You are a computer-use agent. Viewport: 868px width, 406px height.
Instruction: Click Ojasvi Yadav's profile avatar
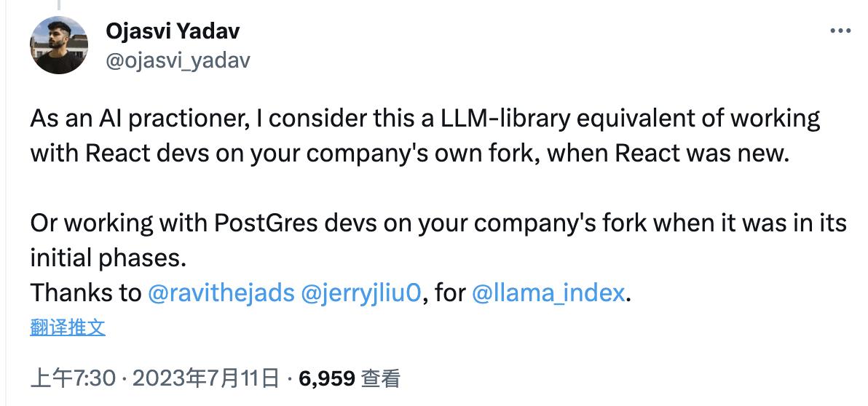[x=59, y=45]
